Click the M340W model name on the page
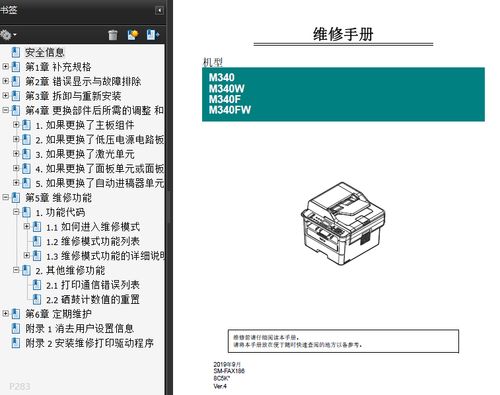Screen dimensions: 500x395 (x=226, y=88)
